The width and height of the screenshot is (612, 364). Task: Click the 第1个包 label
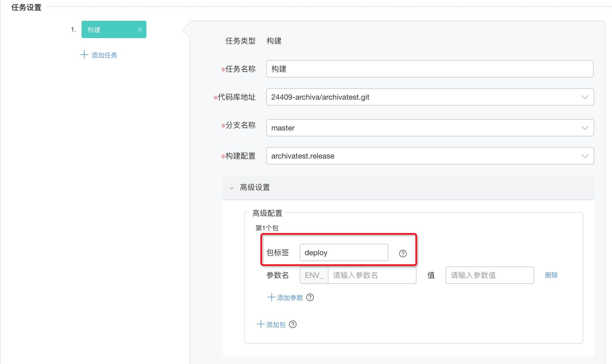click(x=267, y=228)
